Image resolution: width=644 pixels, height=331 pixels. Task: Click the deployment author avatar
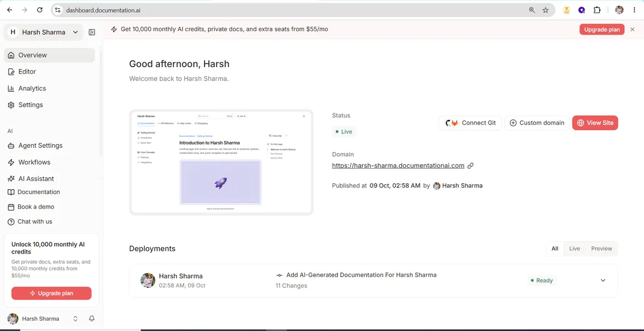pyautogui.click(x=148, y=280)
